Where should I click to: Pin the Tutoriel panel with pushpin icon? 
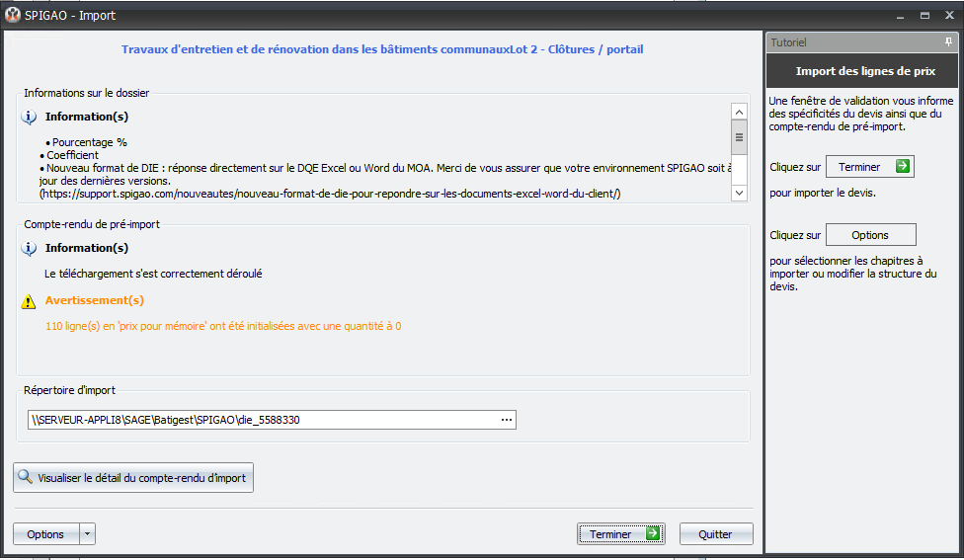948,41
